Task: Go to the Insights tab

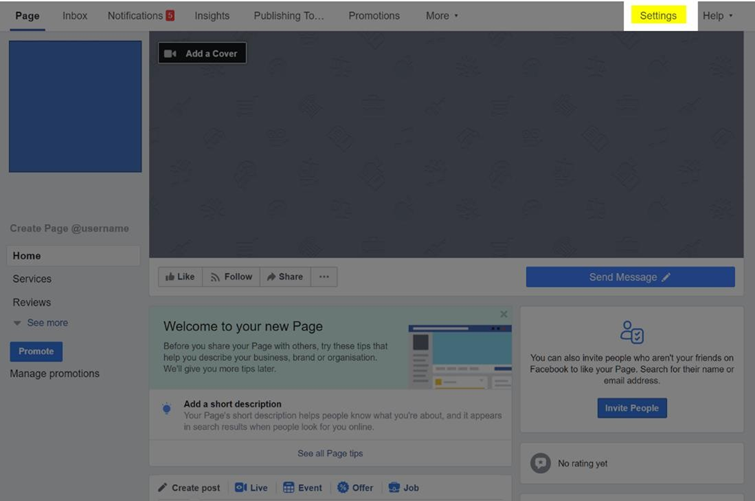Action: [212, 16]
